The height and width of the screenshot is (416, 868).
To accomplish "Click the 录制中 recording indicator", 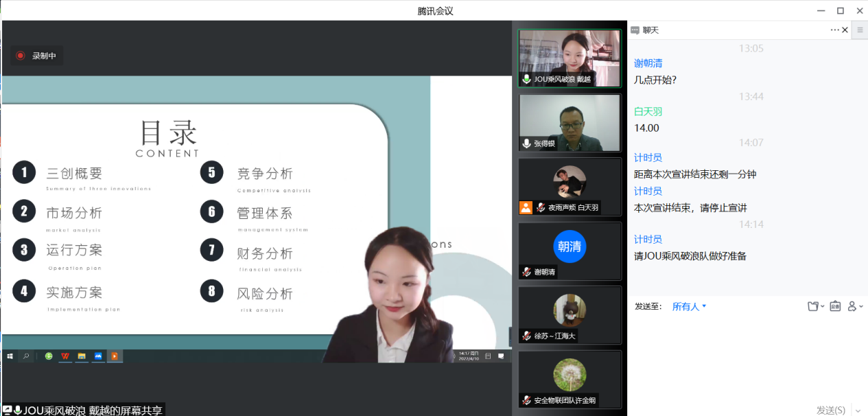I will [37, 56].
